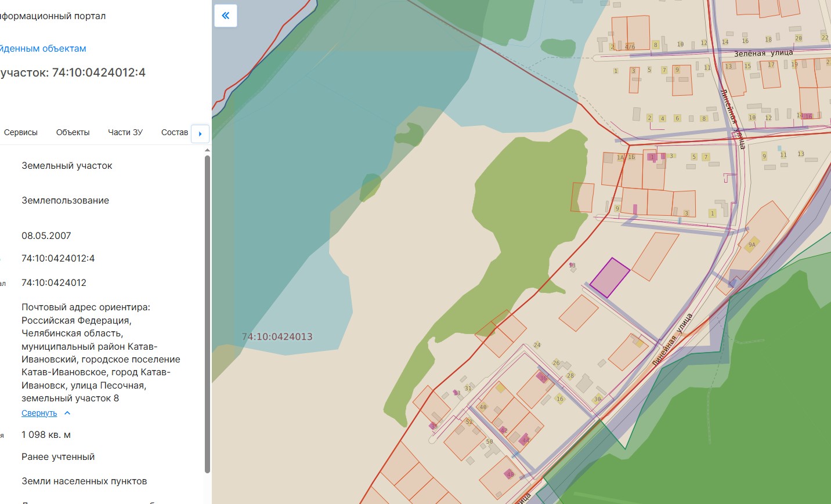Click the tabs scroll-right arrow button
Viewport: 831px width, 504px height.
(200, 133)
